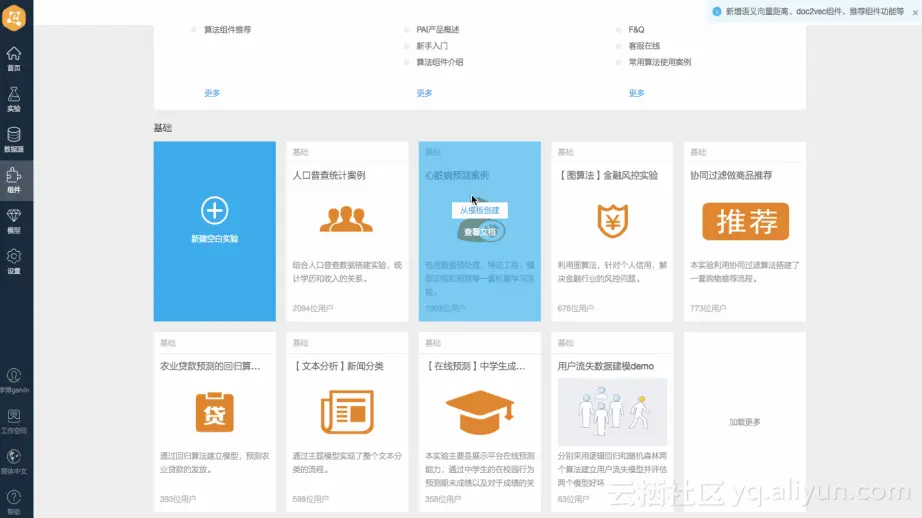Screen dimensions: 922x518
Task: Click the newspaper icon on 新闻分类
Action: pyautogui.click(x=347, y=412)
